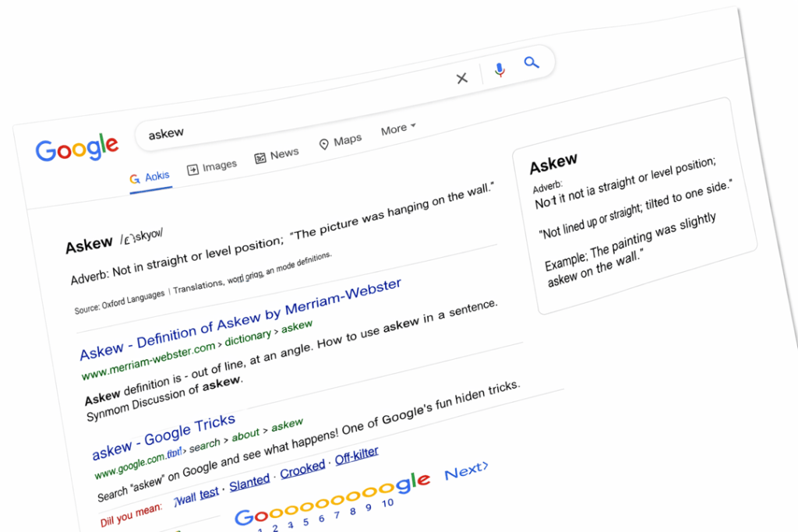The width and height of the screenshot is (798, 532).
Task: Switch to the Images tab
Action: coord(212,167)
